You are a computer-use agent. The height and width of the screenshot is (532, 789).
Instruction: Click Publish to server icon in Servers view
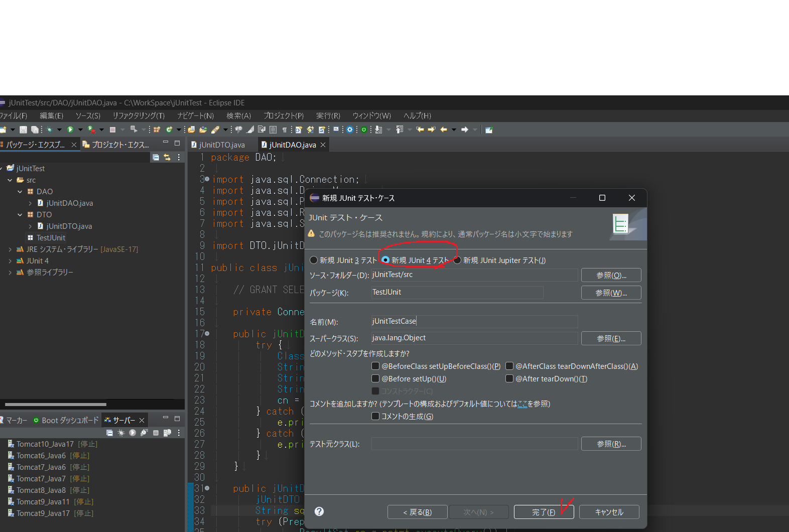pos(167,433)
